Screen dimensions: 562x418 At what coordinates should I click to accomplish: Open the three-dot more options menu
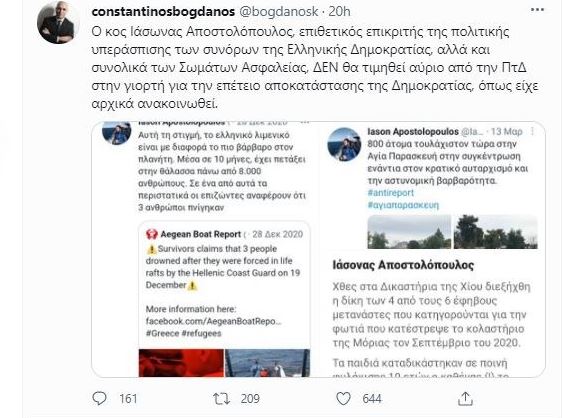click(537, 10)
